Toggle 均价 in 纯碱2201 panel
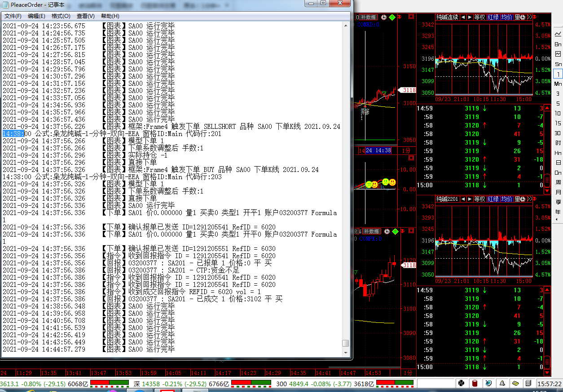563x392 pixels. click(506, 199)
